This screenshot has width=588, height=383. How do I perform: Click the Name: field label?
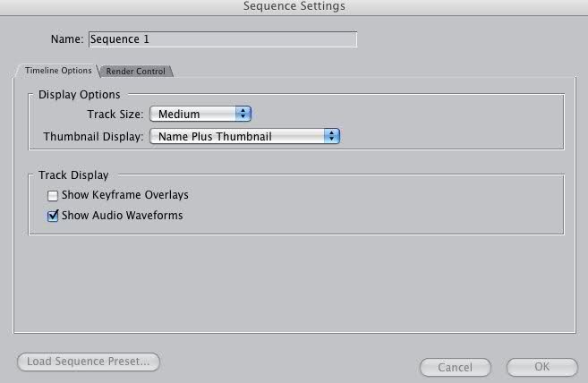coord(68,39)
